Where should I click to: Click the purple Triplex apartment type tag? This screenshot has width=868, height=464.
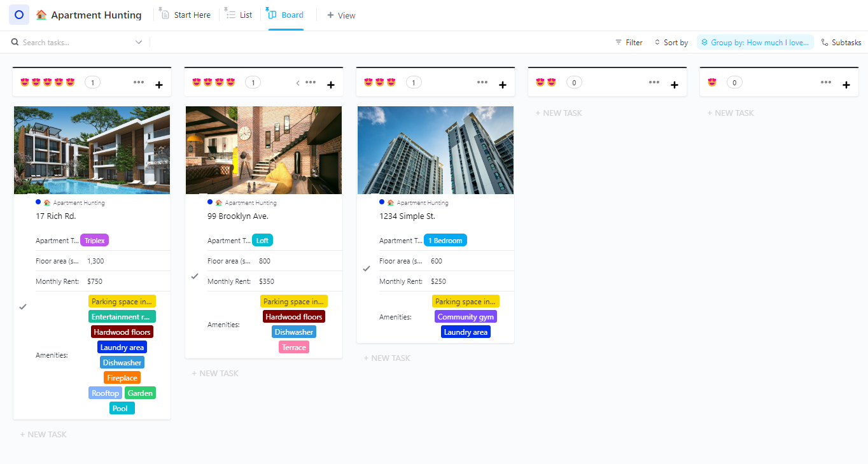pyautogui.click(x=95, y=241)
